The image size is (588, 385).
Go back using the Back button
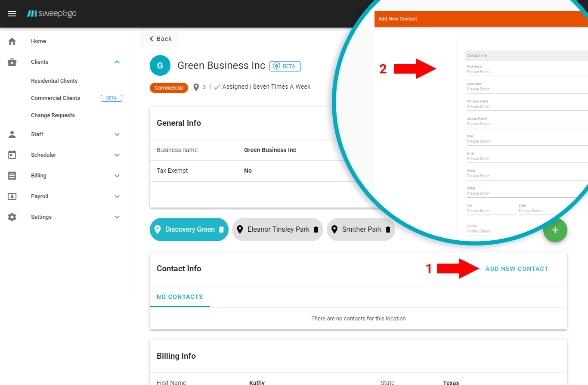pos(160,39)
